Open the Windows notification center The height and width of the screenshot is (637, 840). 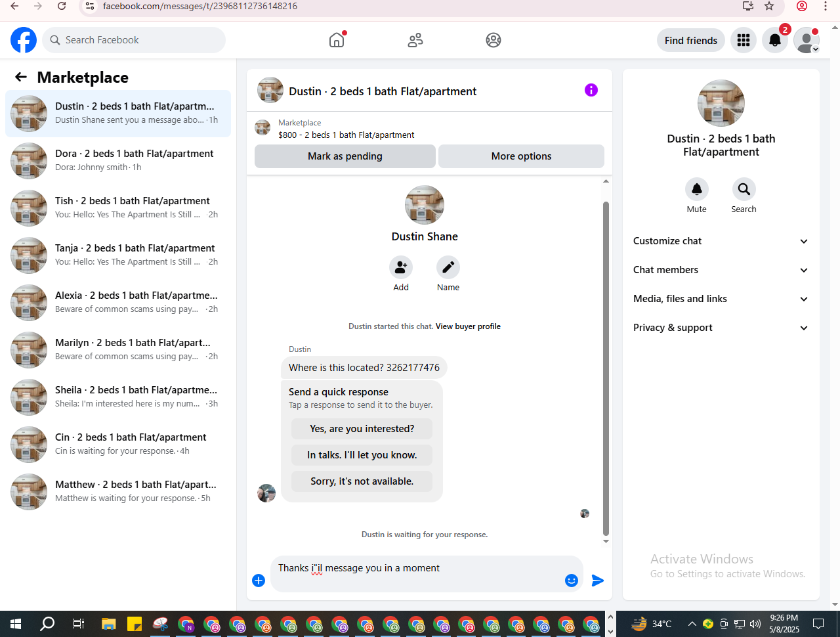point(818,624)
